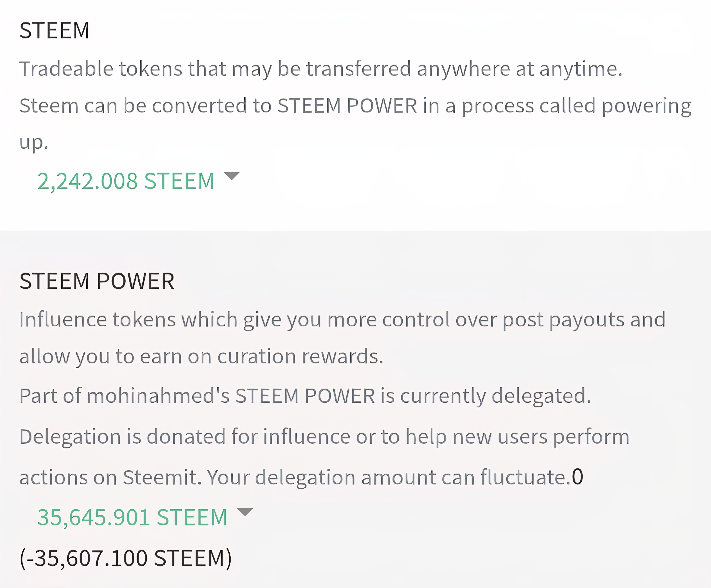This screenshot has width=711, height=588.
Task: Click the 'Delegation is donated for influence' line
Action: tap(324, 437)
